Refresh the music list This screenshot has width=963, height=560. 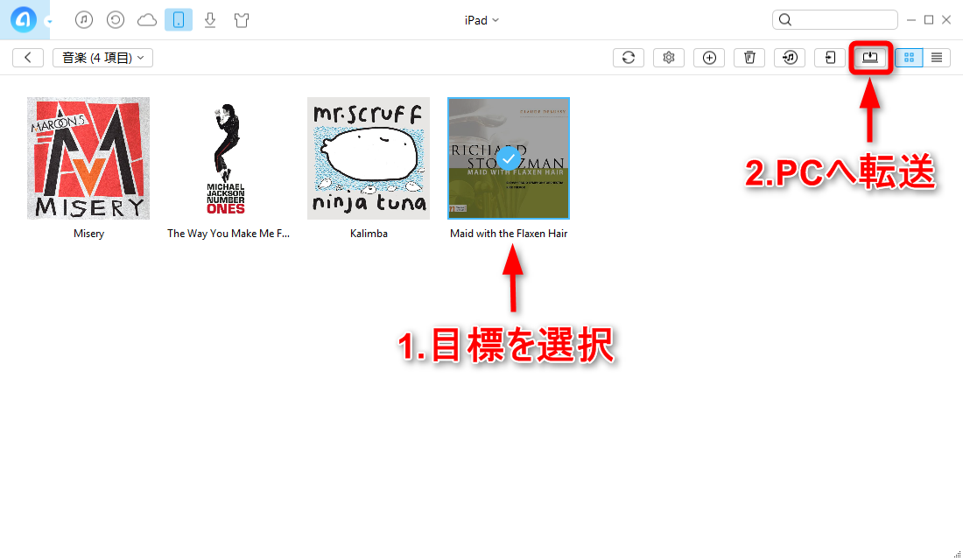(x=629, y=57)
